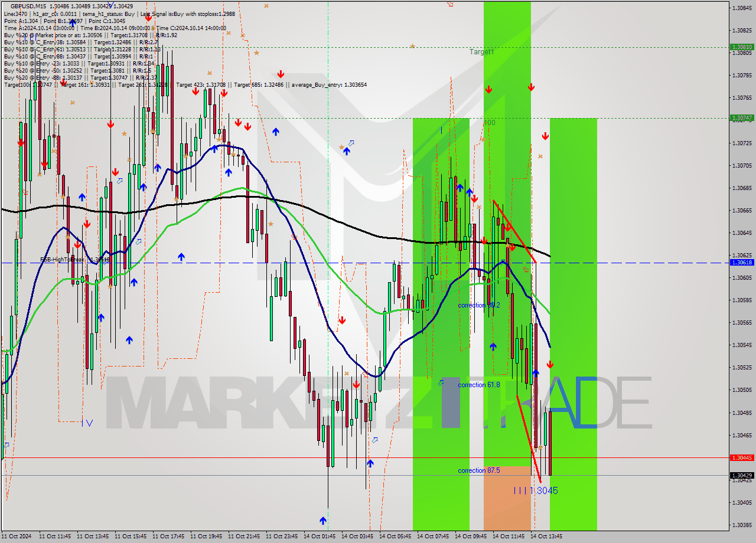Click the 'Target 423: 1.31708' text
The width and height of the screenshot is (756, 543).
coord(201,85)
